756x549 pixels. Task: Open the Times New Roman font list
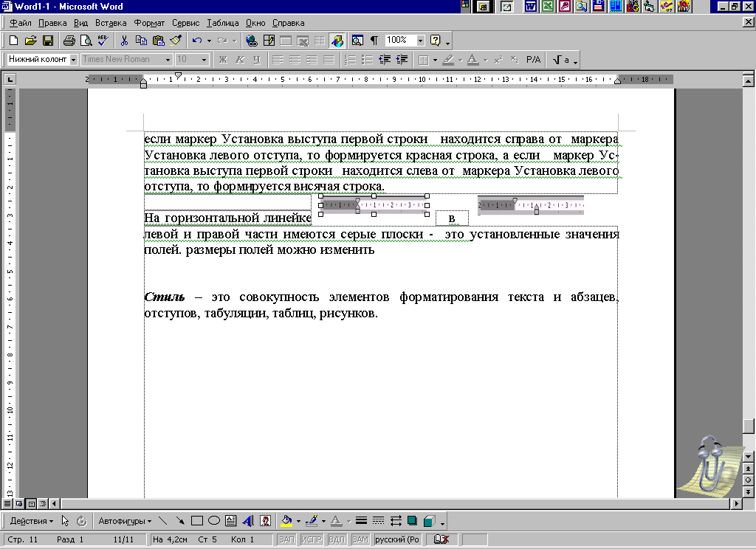tap(168, 60)
